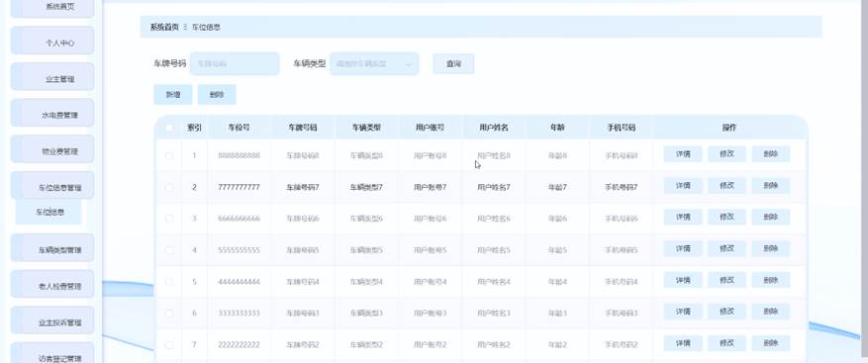This screenshot has height=363, width=868.
Task: Select cell 7777777777 in 车位号 column
Action: 240,188
